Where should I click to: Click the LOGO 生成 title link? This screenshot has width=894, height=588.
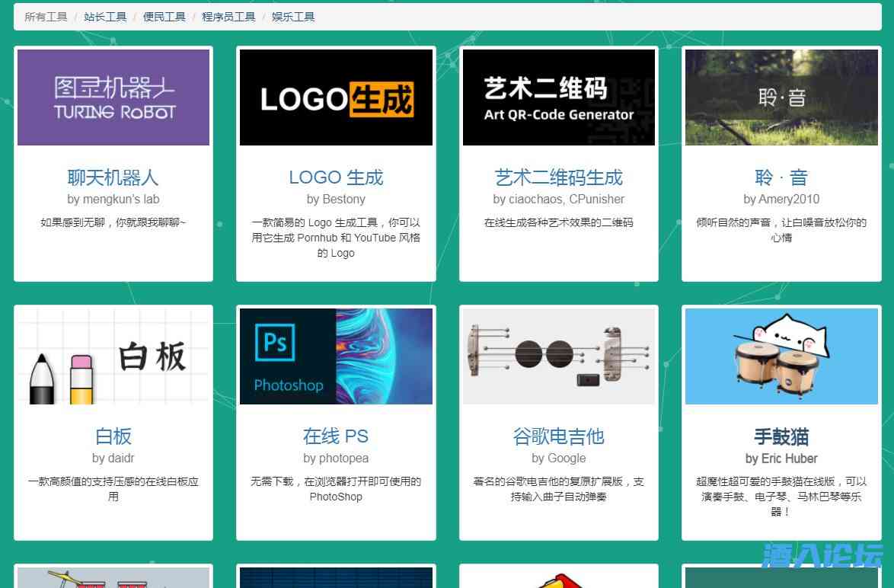336,177
